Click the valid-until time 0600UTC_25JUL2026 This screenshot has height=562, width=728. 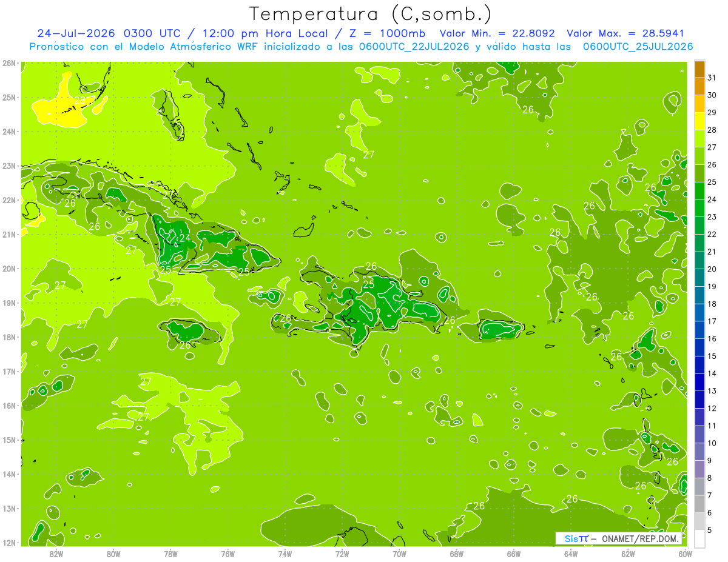pyautogui.click(x=638, y=47)
